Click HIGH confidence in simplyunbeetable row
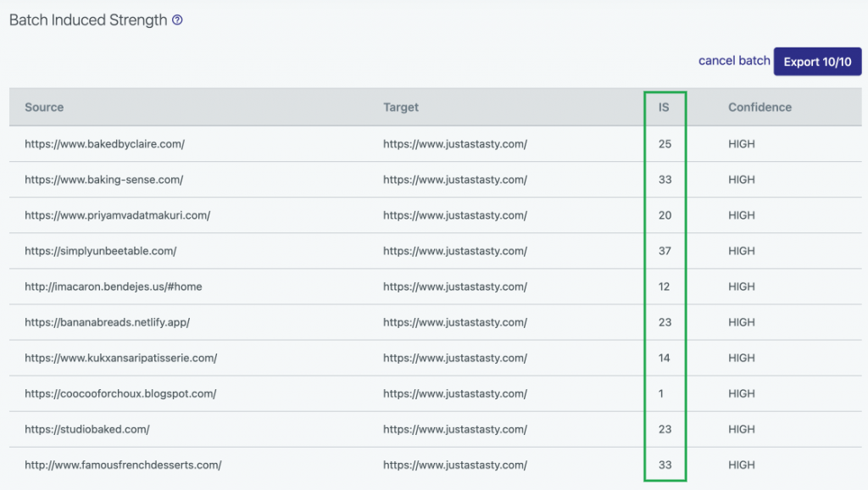The width and height of the screenshot is (868, 490). 741,251
